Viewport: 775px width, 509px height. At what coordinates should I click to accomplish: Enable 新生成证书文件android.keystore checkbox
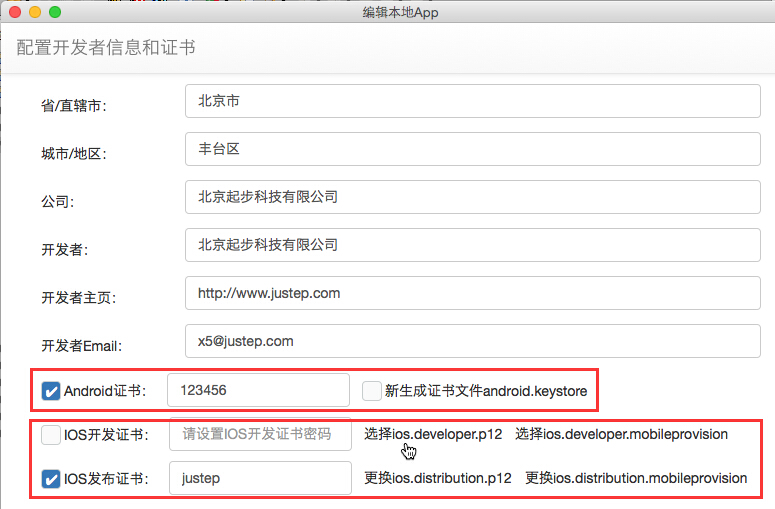(x=372, y=390)
